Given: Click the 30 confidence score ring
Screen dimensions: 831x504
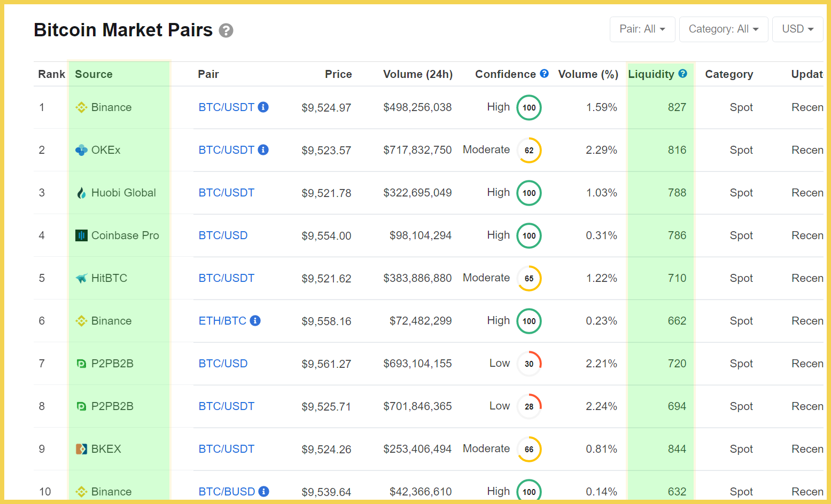Looking at the screenshot, I should [x=529, y=364].
